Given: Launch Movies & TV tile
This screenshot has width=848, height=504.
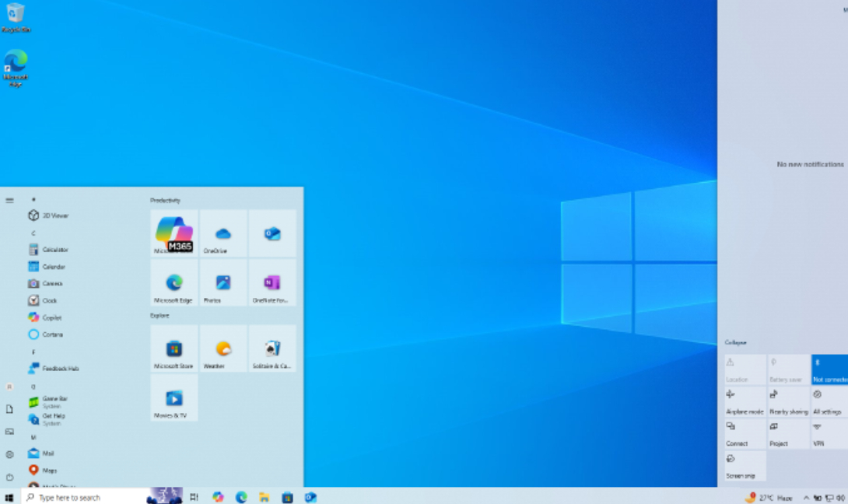Looking at the screenshot, I should point(174,399).
